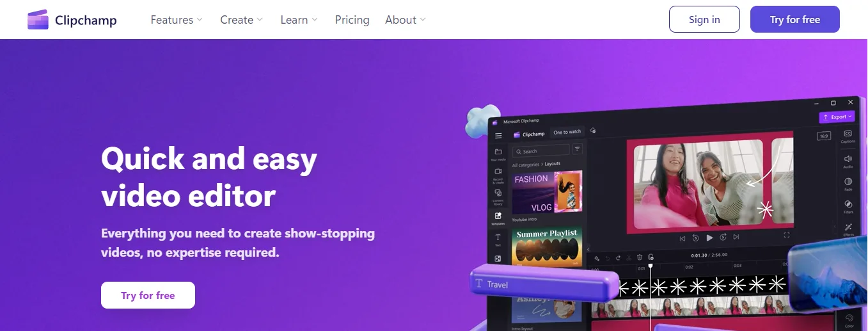Go to the Pricing page
The height and width of the screenshot is (331, 868).
pos(352,20)
